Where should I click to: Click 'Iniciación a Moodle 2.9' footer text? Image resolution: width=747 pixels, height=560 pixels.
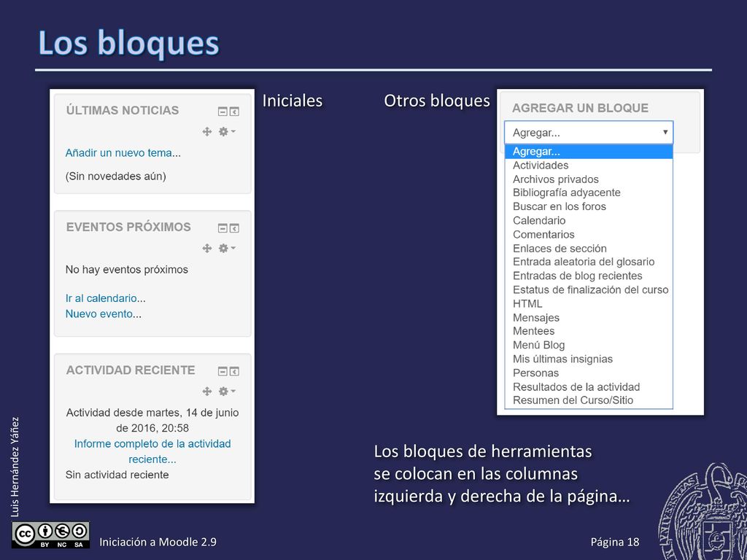click(x=158, y=542)
